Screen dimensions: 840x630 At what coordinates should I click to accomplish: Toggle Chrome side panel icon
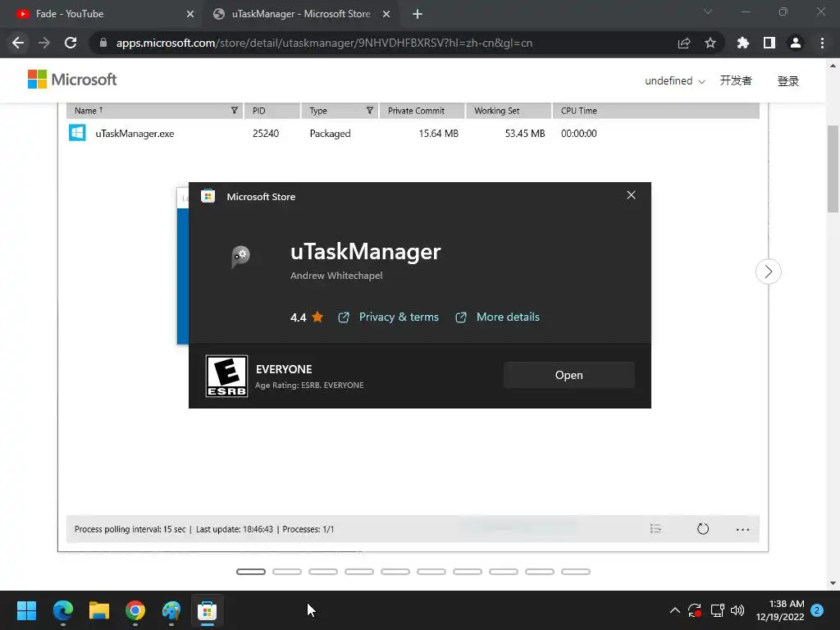click(x=769, y=43)
